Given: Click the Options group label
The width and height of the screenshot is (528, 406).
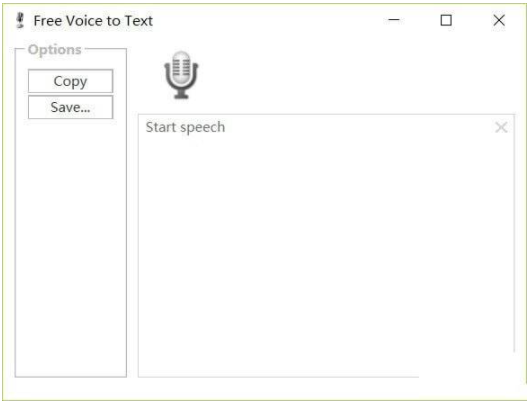Looking at the screenshot, I should pyautogui.click(x=55, y=50).
